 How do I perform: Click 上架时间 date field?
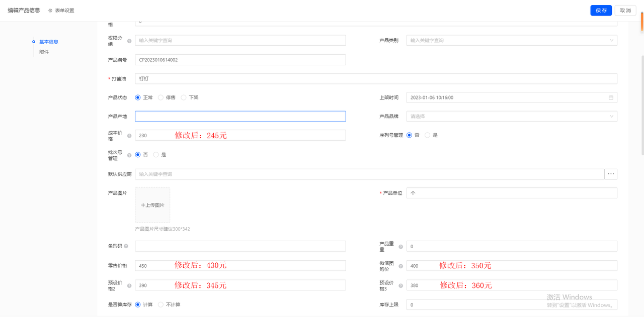[512, 97]
